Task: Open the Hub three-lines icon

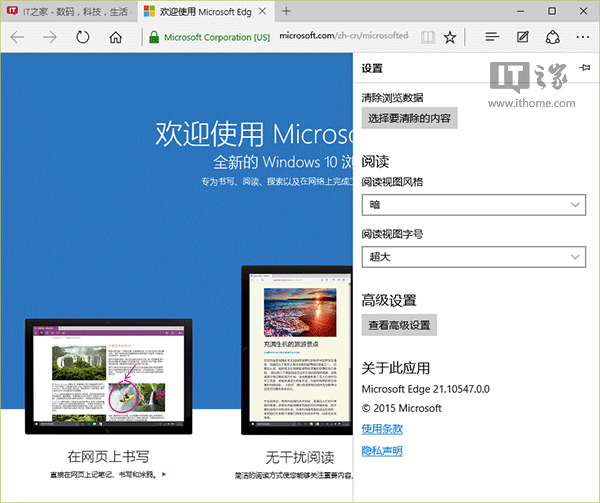Action: coord(492,37)
